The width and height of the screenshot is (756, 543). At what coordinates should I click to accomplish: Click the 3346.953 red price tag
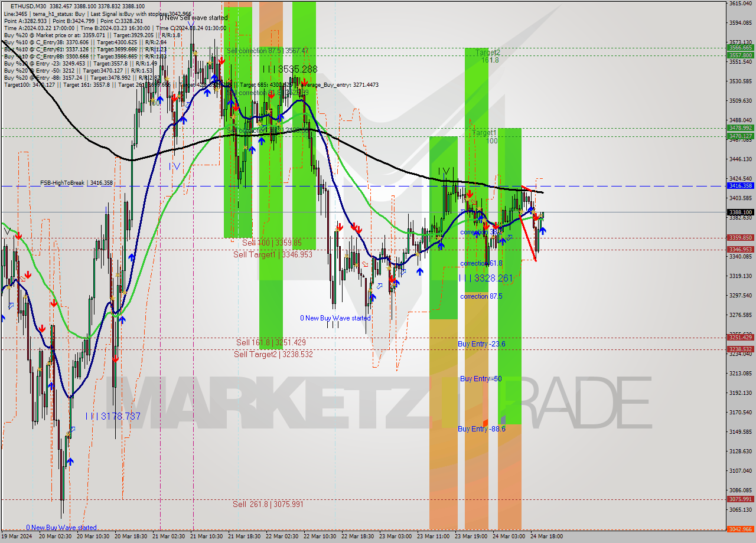click(x=740, y=250)
